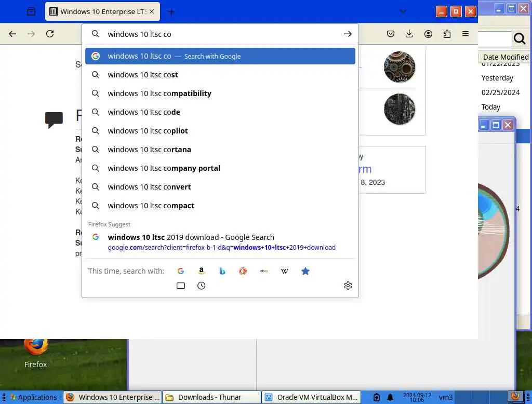Search this time with Bing icon

pos(222,271)
